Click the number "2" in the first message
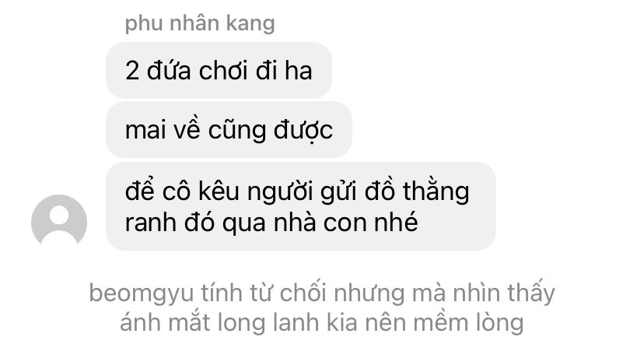644x358 pixels. (x=132, y=71)
